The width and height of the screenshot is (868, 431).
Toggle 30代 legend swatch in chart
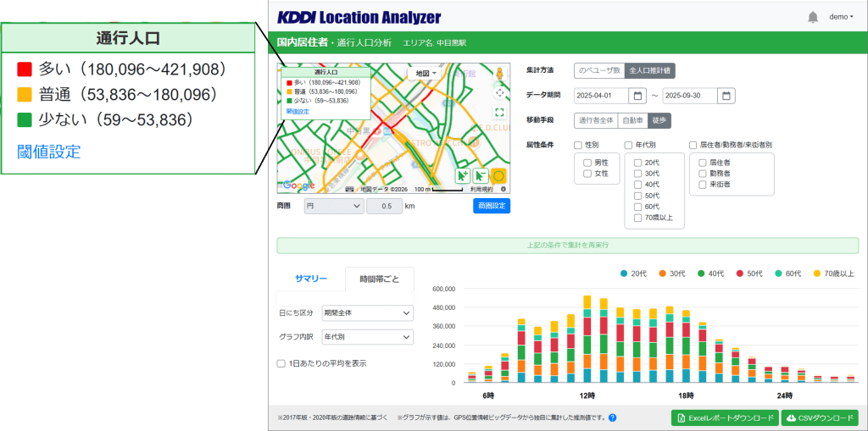pos(662,274)
